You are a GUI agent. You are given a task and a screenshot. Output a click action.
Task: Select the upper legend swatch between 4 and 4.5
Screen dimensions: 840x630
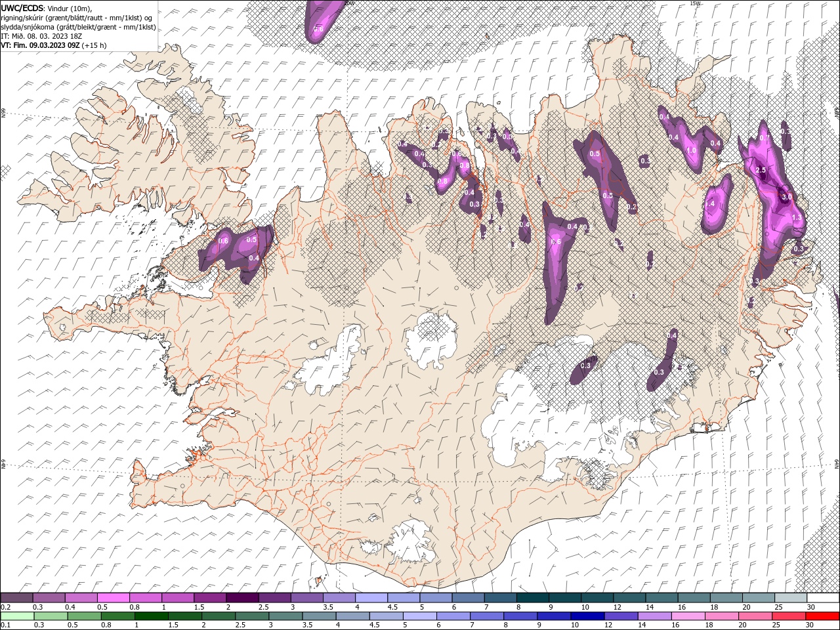point(371,598)
